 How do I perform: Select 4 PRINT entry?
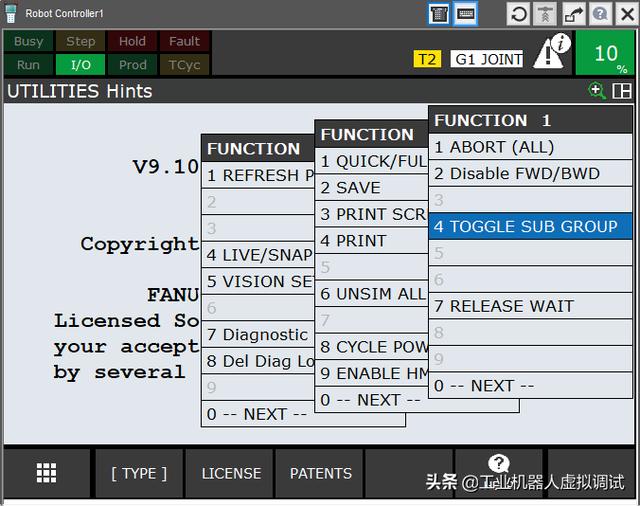(x=372, y=241)
